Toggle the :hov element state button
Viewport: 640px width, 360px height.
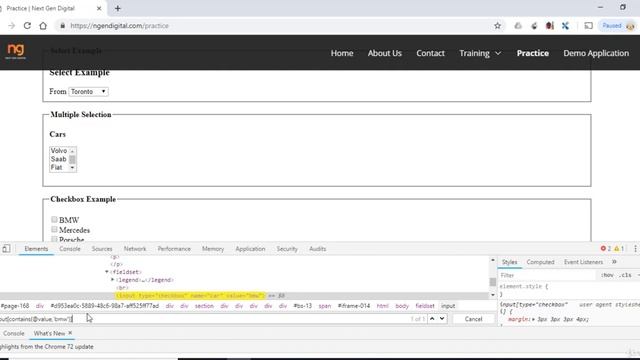(607, 275)
